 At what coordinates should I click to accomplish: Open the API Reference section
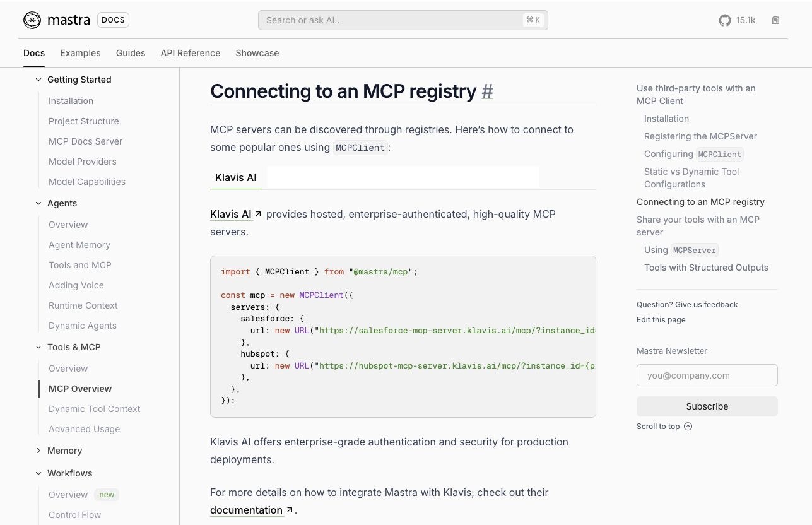click(190, 53)
